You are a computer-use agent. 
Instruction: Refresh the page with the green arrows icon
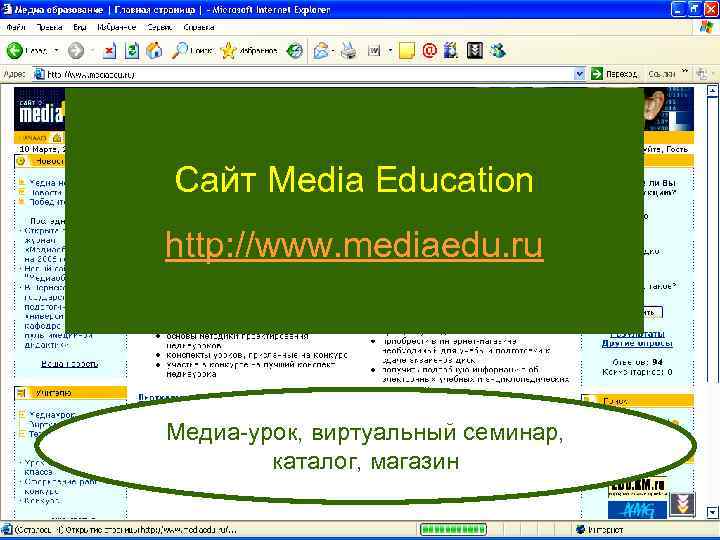pyautogui.click(x=132, y=51)
